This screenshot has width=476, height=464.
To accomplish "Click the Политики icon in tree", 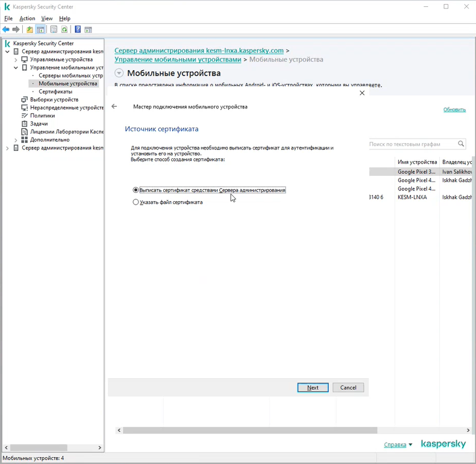I will (24, 116).
